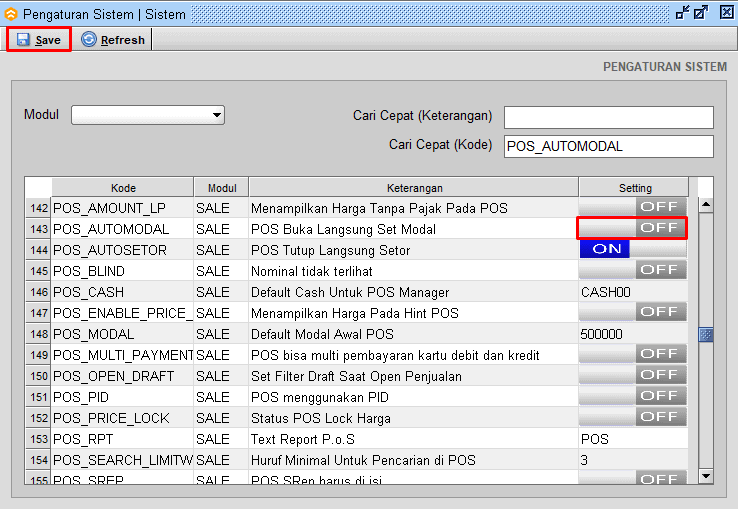Click the POS_AUTOSETOR code cell

[x=122, y=250]
